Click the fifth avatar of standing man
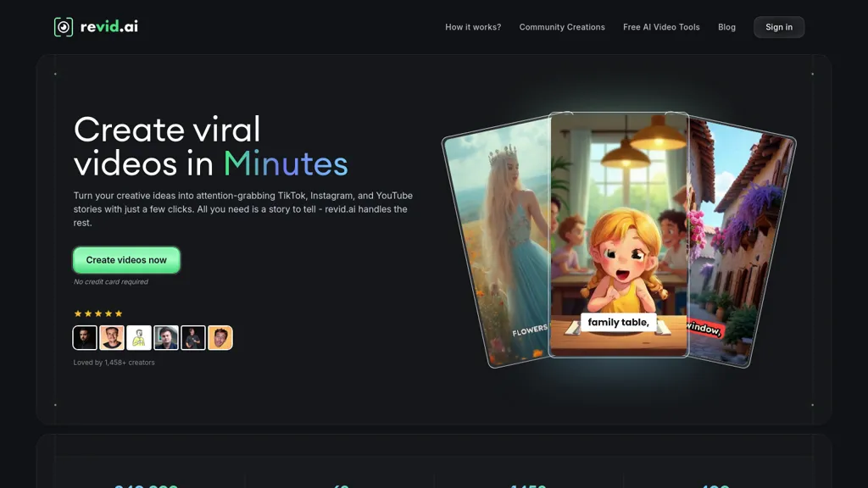This screenshot has height=488, width=868. coord(193,338)
